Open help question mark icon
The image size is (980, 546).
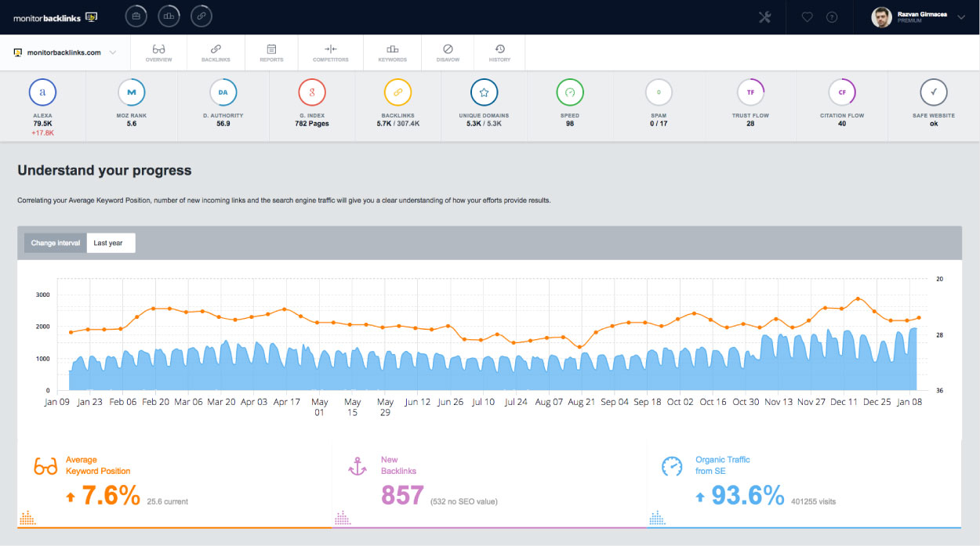click(x=832, y=17)
